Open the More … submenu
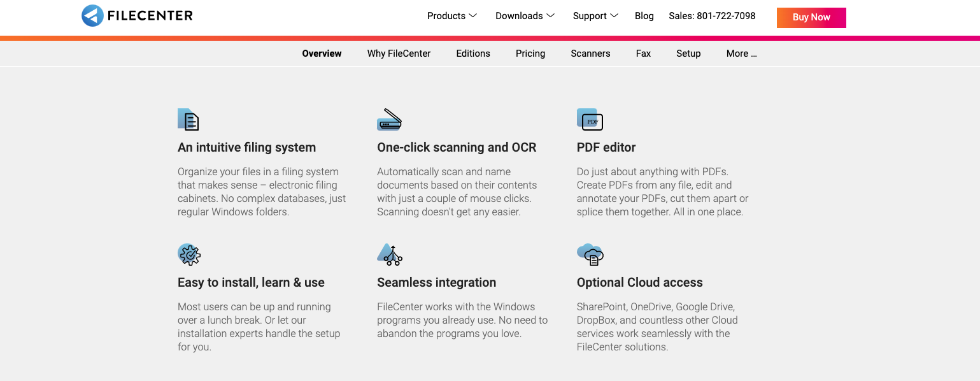The height and width of the screenshot is (381, 980). [741, 54]
